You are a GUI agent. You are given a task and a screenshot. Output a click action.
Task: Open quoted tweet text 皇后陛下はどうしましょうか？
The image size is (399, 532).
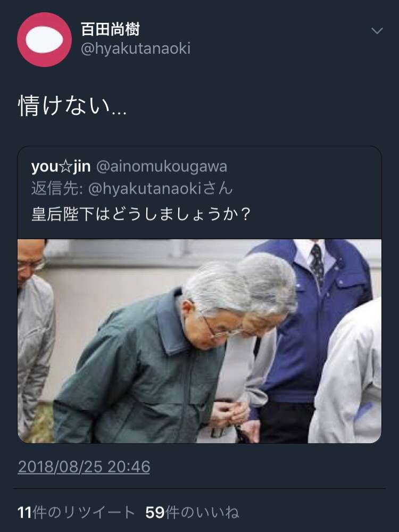click(x=141, y=214)
